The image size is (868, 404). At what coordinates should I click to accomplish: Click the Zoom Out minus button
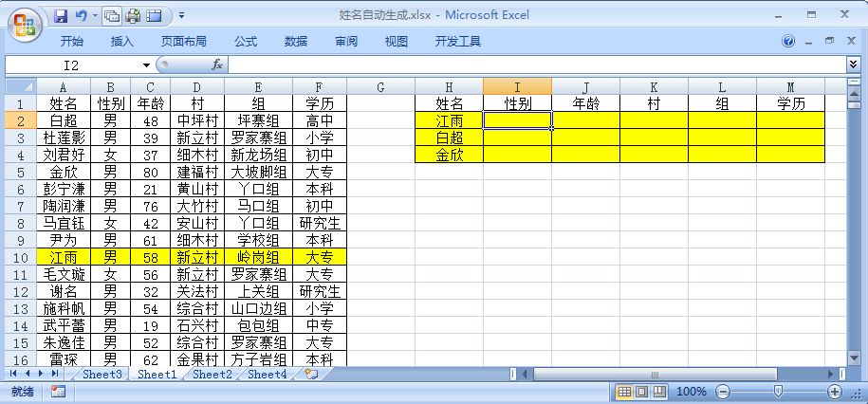click(x=723, y=392)
